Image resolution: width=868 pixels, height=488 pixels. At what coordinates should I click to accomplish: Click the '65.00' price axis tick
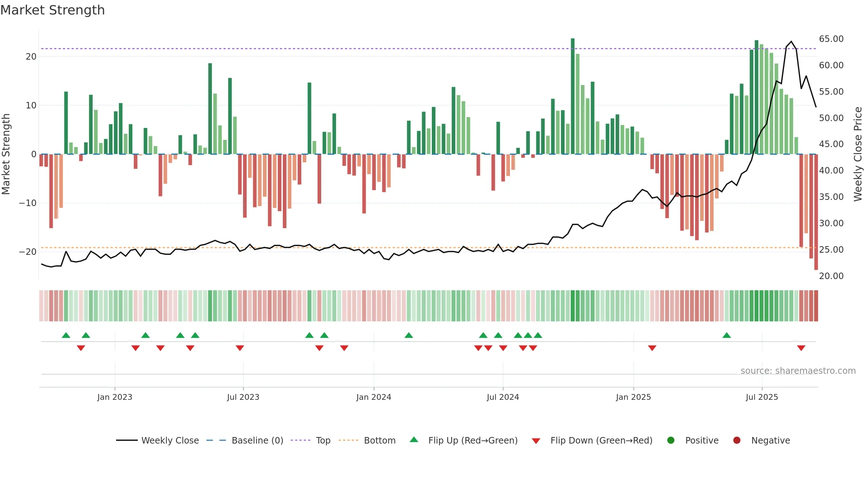click(831, 39)
